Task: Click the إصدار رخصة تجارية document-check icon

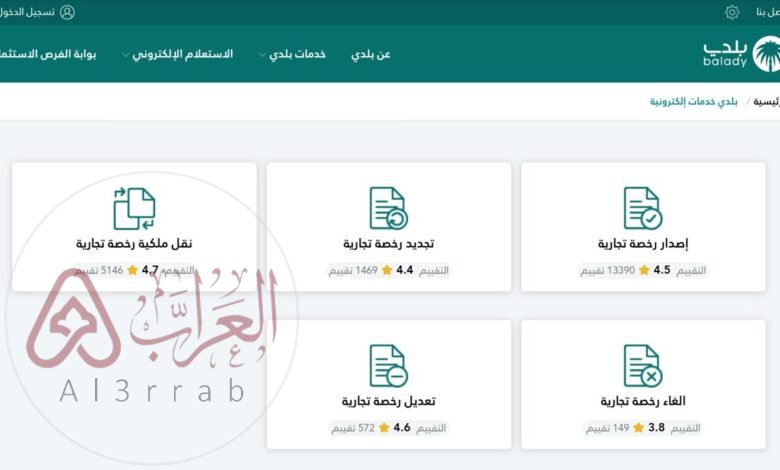Action: point(643,208)
